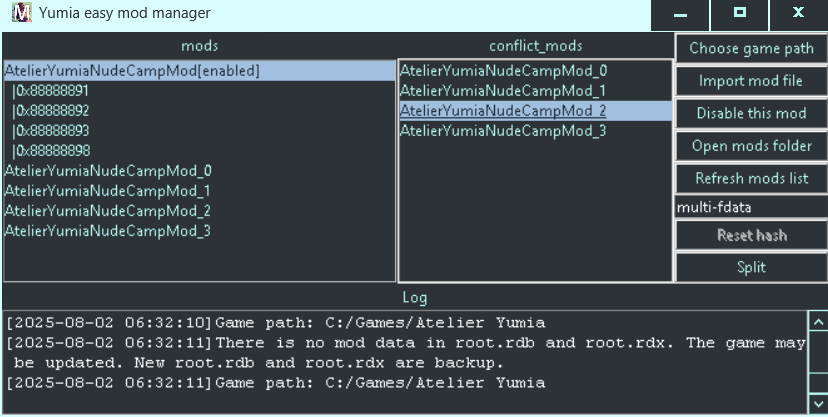828x417 pixels.
Task: Select AtelierYumiaNudeCampMod_0 in mods list
Action: (108, 171)
